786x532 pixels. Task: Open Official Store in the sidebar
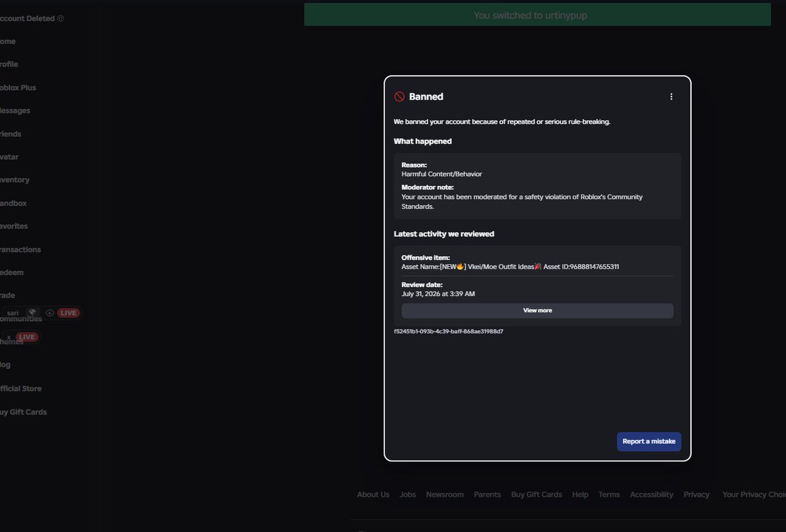tap(21, 389)
